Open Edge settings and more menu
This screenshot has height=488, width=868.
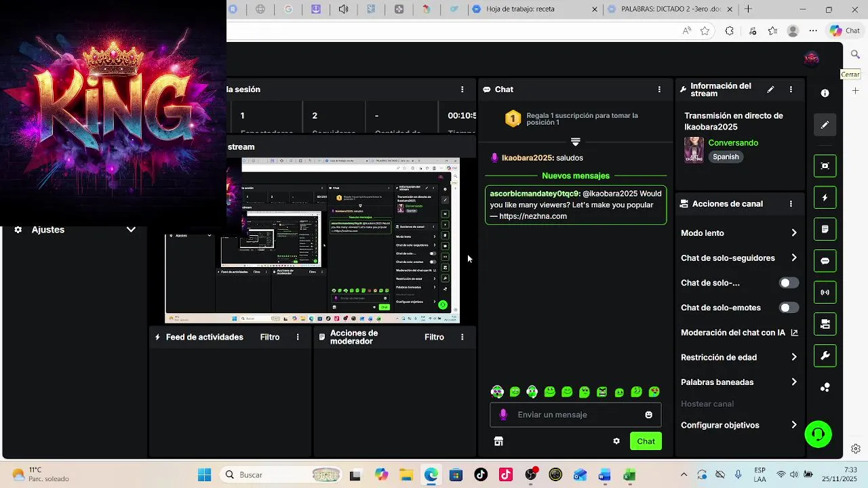pyautogui.click(x=813, y=30)
